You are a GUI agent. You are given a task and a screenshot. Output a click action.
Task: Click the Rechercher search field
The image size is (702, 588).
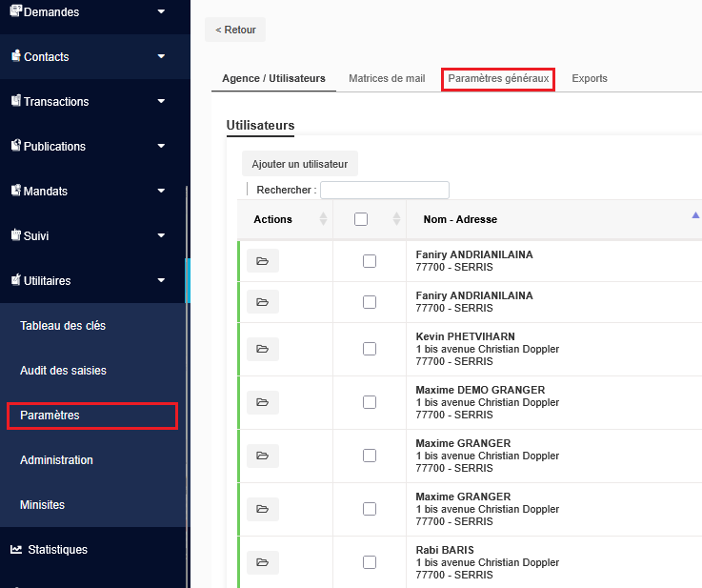tap(384, 190)
